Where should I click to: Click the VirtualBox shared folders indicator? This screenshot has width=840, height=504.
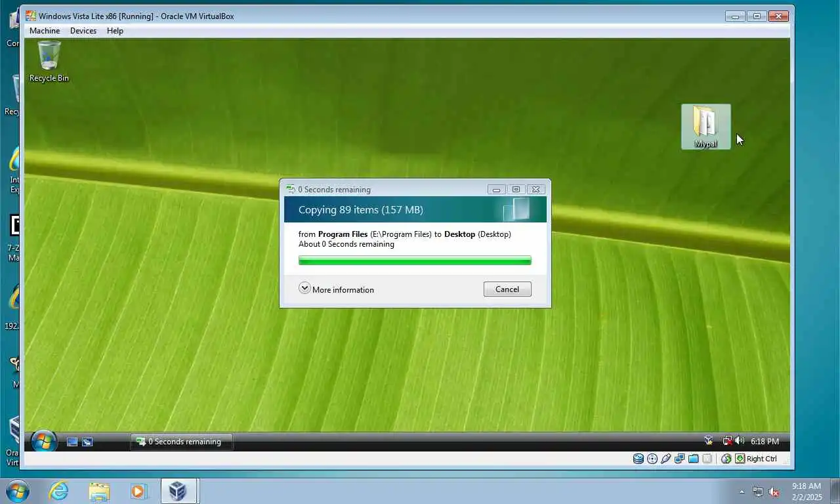pos(693,459)
